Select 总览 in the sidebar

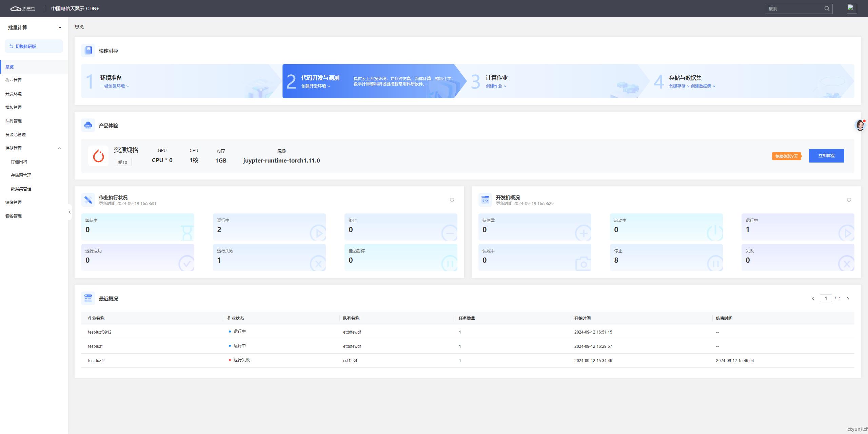click(34, 67)
